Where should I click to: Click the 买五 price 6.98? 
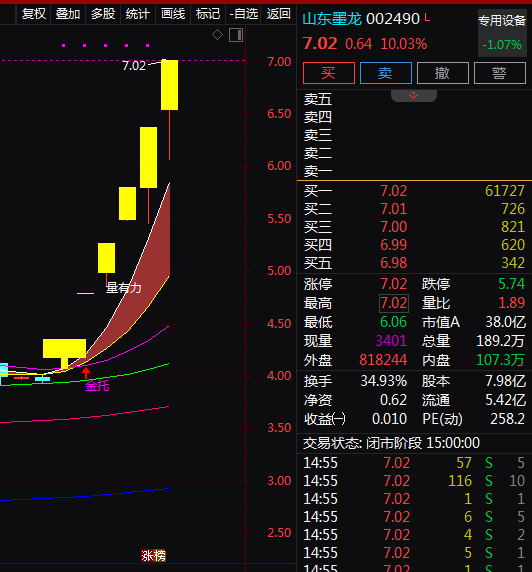[x=393, y=263]
